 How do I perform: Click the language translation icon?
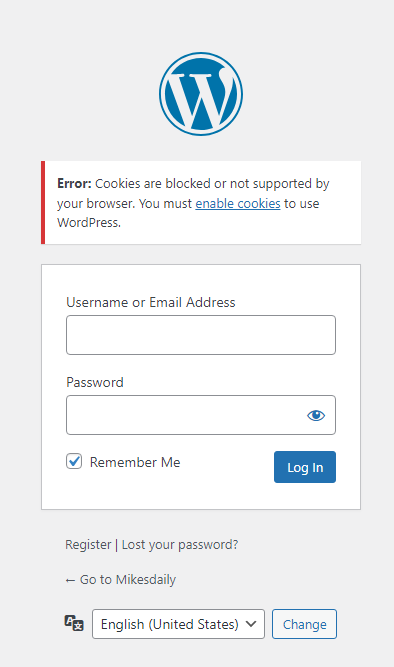74,624
